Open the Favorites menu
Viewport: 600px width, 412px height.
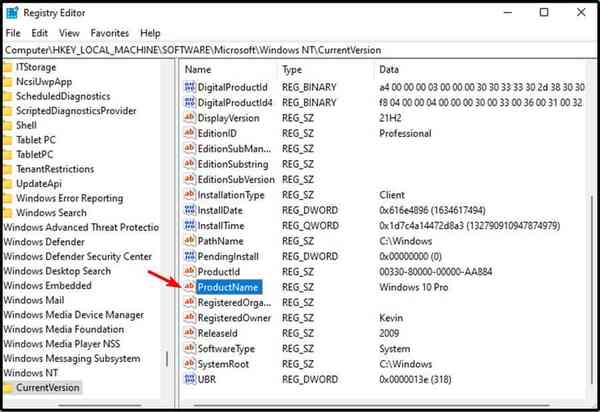coord(109,33)
